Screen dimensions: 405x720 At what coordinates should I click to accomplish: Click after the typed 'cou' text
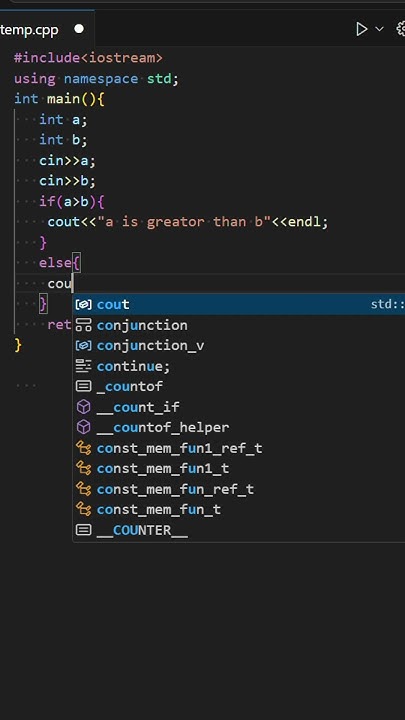tap(73, 283)
